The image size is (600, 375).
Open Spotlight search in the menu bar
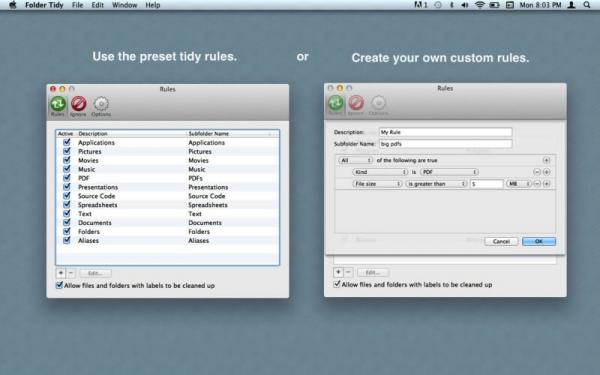(587, 5)
